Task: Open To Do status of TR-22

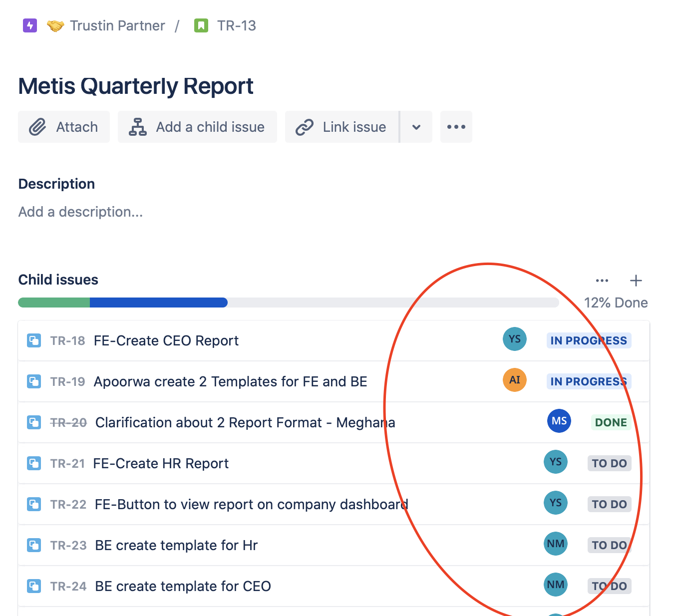Action: 610,504
